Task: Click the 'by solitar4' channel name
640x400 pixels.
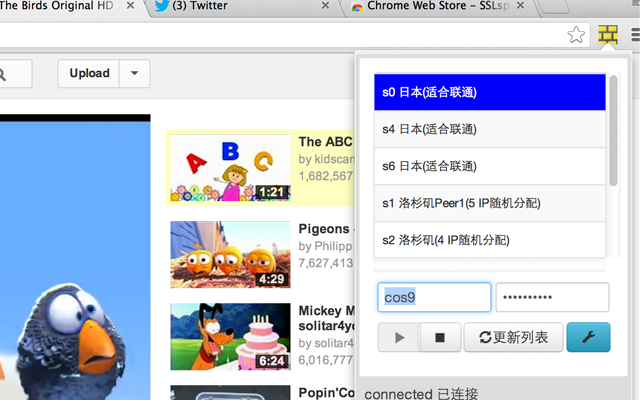Action: point(327,344)
